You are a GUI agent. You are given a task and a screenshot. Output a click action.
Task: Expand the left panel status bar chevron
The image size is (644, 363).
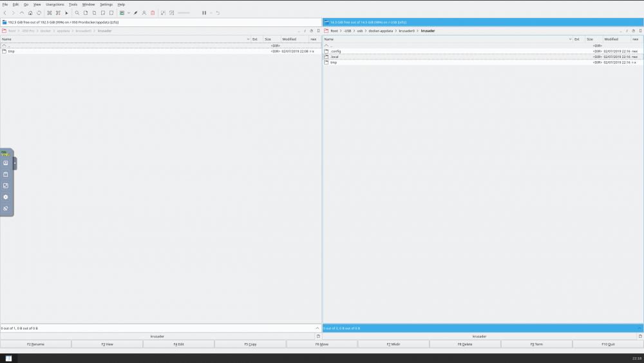(x=317, y=328)
